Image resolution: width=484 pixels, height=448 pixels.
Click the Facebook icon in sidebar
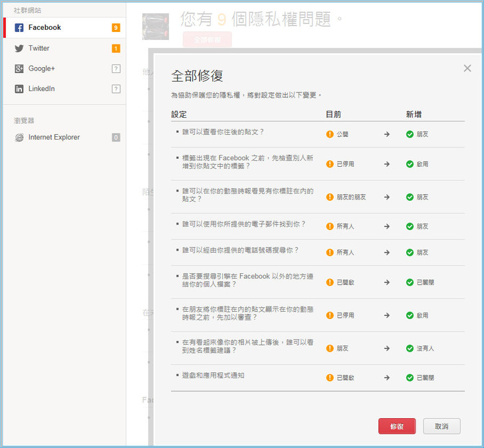[x=19, y=28]
